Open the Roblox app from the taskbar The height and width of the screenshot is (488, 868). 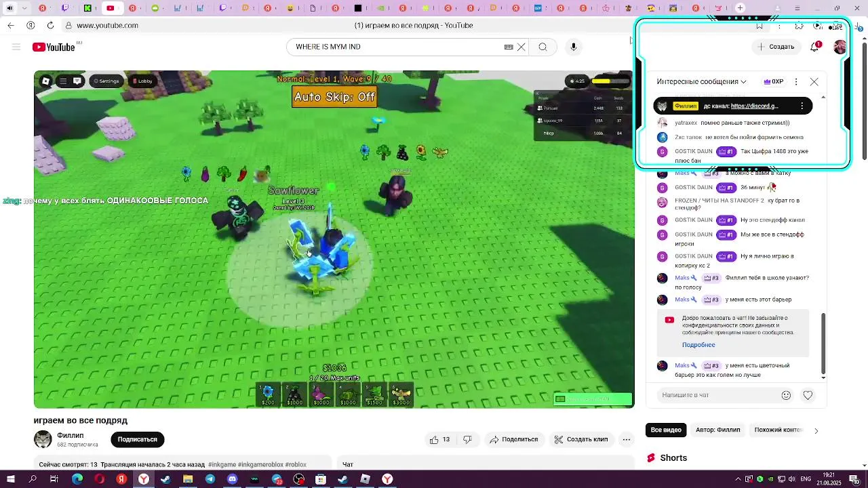point(365,479)
